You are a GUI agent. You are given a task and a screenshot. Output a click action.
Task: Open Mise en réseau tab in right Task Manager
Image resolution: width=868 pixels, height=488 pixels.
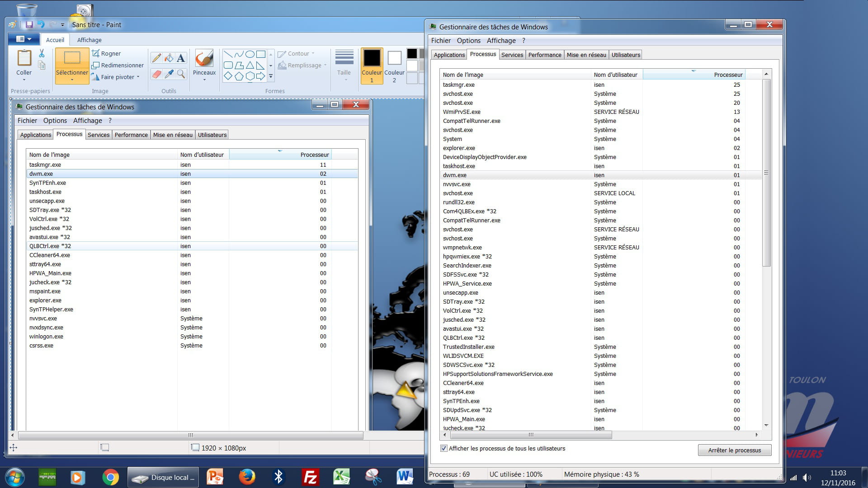pyautogui.click(x=586, y=55)
